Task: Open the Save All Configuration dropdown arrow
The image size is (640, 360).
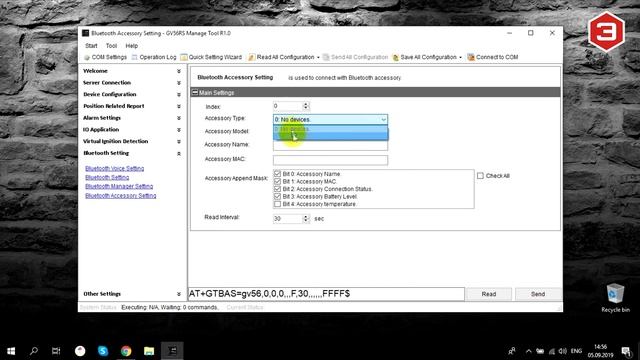Action: (x=460, y=58)
